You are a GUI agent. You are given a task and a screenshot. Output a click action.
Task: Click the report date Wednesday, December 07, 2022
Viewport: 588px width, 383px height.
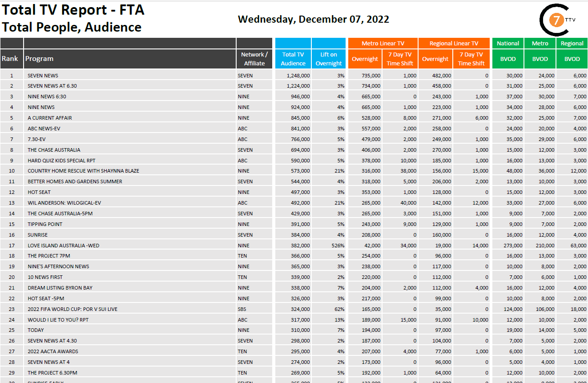pos(314,19)
